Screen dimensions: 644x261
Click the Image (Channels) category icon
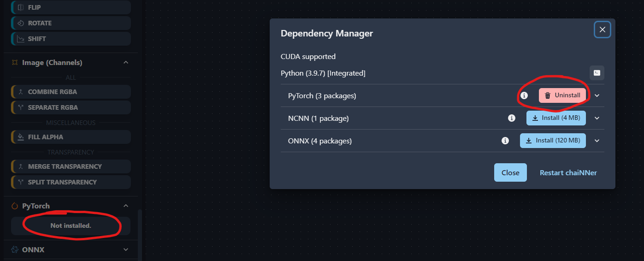coord(15,63)
